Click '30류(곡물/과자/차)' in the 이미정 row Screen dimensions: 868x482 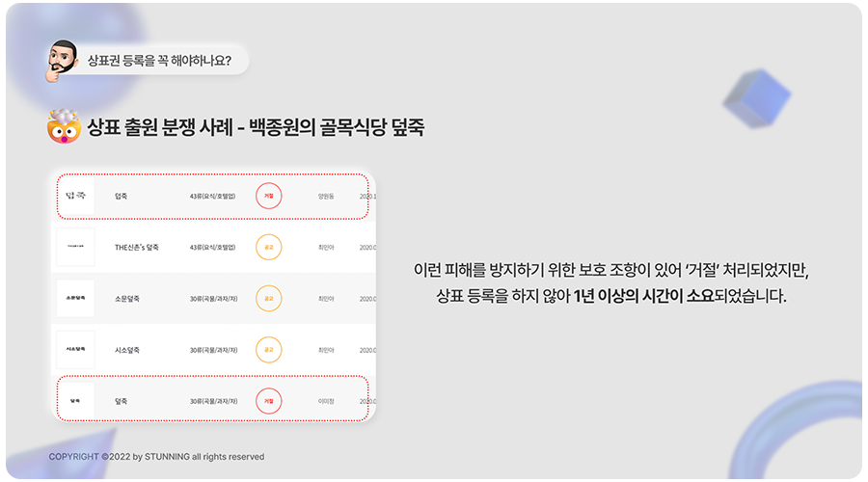(214, 401)
